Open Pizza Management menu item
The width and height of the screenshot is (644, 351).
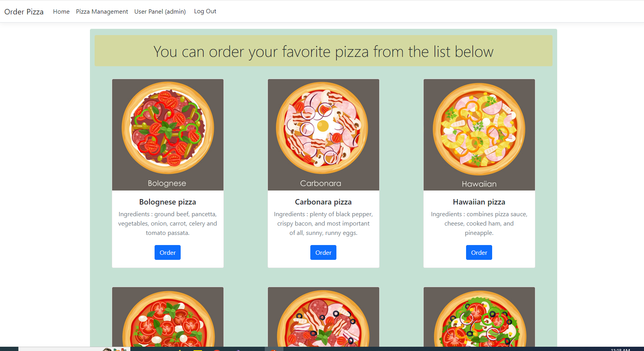coord(102,12)
